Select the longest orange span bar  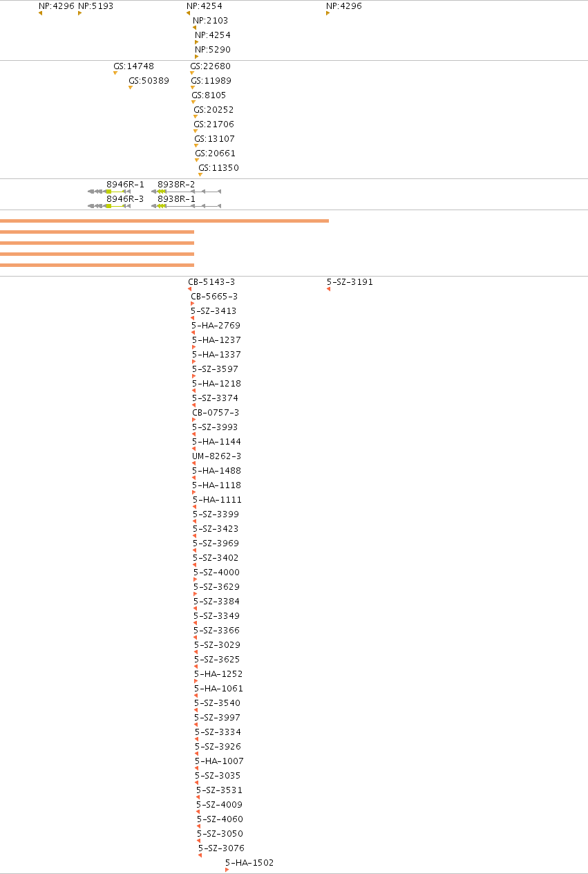point(164,221)
